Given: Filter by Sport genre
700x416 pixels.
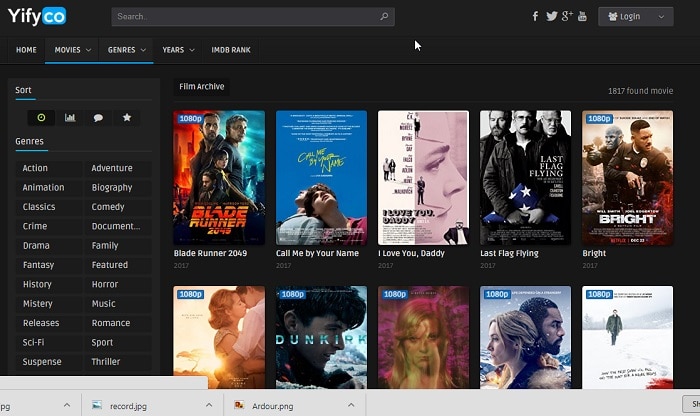Looking at the screenshot, I should [118, 342].
